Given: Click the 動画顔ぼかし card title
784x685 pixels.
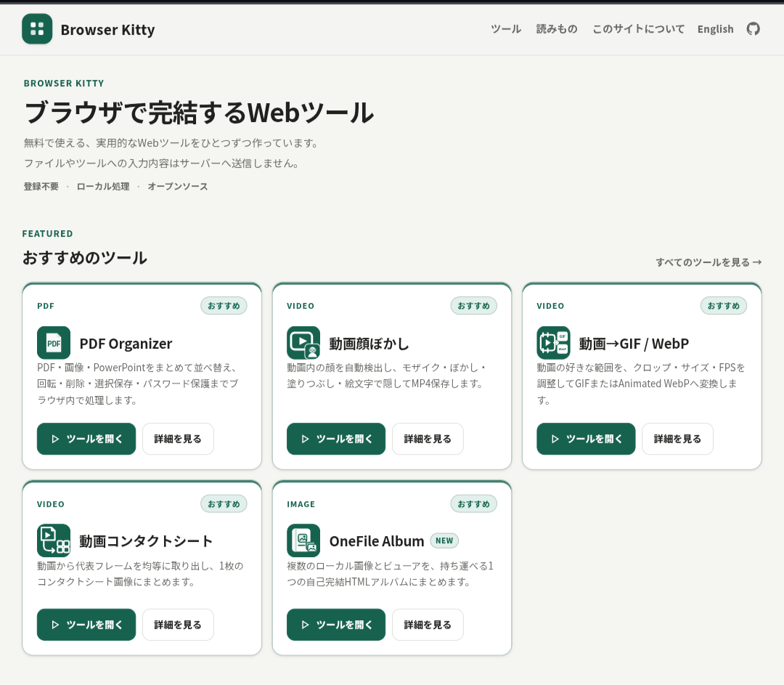Looking at the screenshot, I should coord(369,344).
